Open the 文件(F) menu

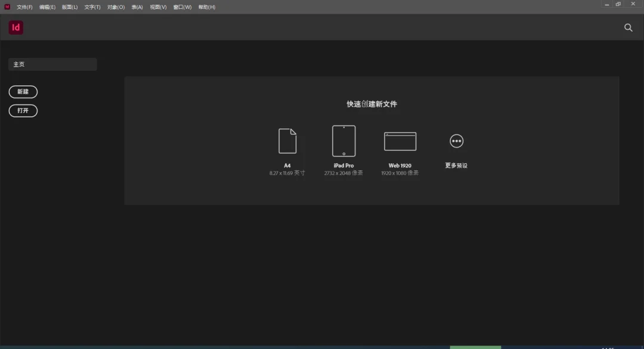(x=24, y=7)
